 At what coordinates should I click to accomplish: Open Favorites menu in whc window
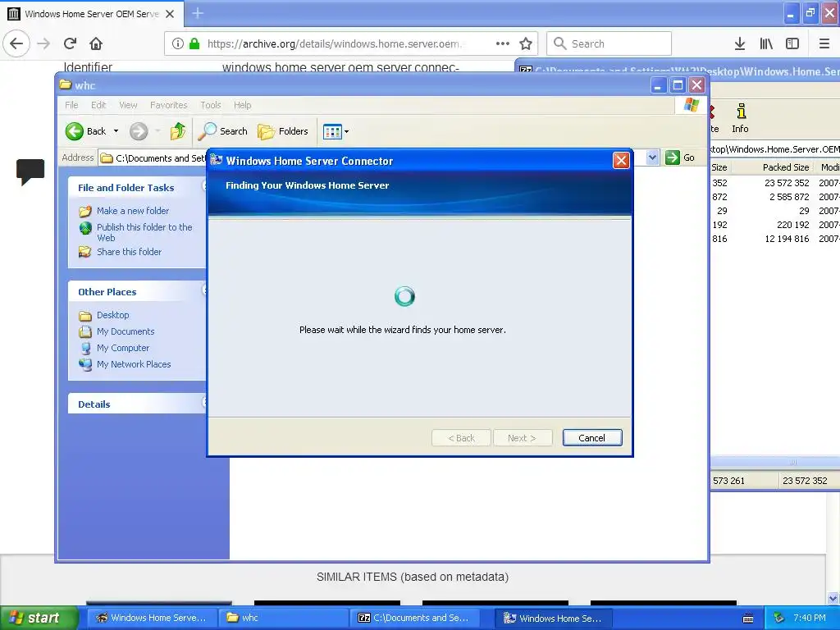click(x=169, y=105)
